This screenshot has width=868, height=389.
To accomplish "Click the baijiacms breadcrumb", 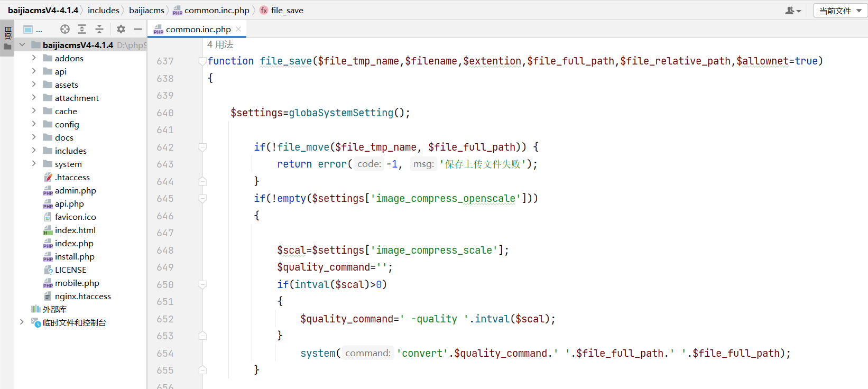I will pos(146,10).
